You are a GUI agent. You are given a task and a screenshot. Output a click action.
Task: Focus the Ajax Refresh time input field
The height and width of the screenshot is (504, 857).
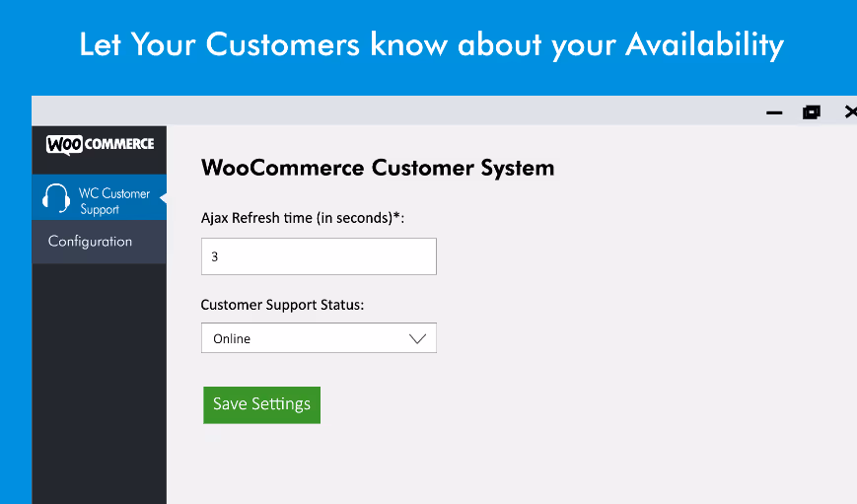(319, 256)
